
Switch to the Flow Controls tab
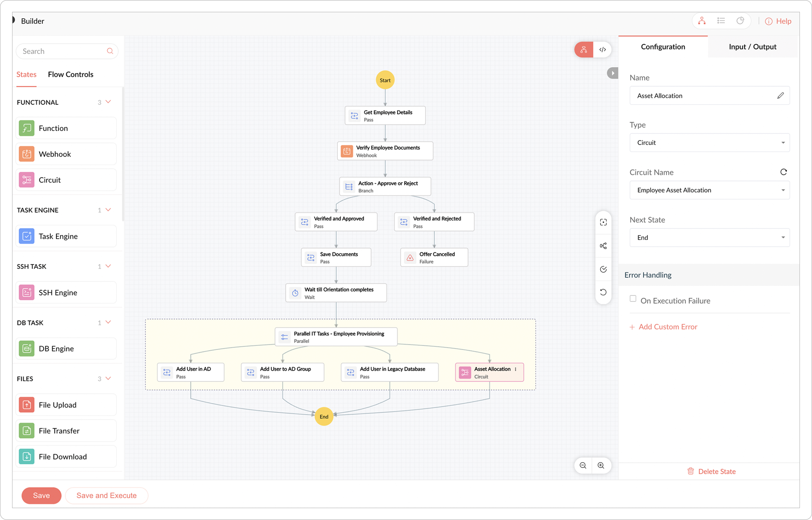point(70,74)
